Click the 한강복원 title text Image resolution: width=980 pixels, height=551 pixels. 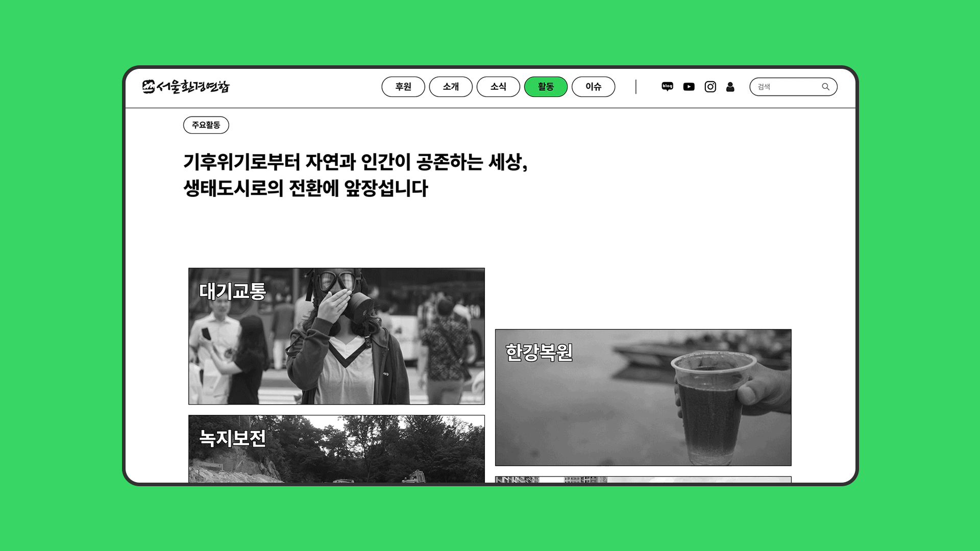click(539, 353)
